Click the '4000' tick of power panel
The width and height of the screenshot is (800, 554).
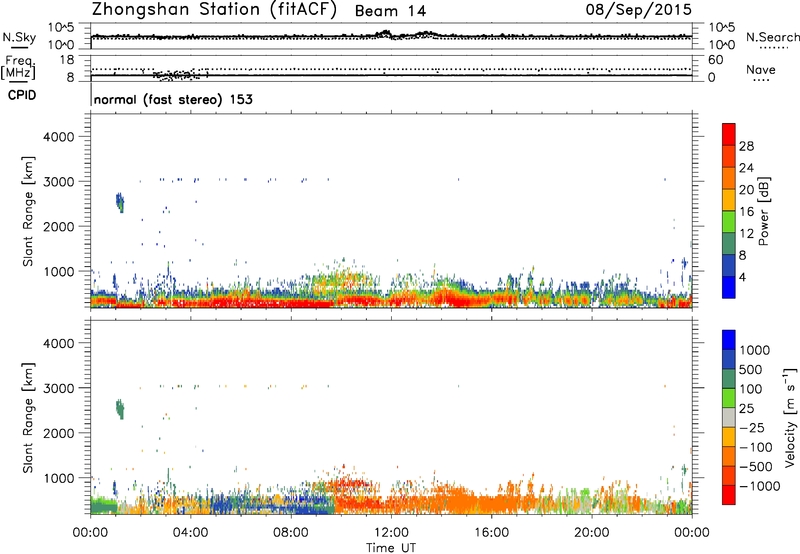[x=58, y=137]
